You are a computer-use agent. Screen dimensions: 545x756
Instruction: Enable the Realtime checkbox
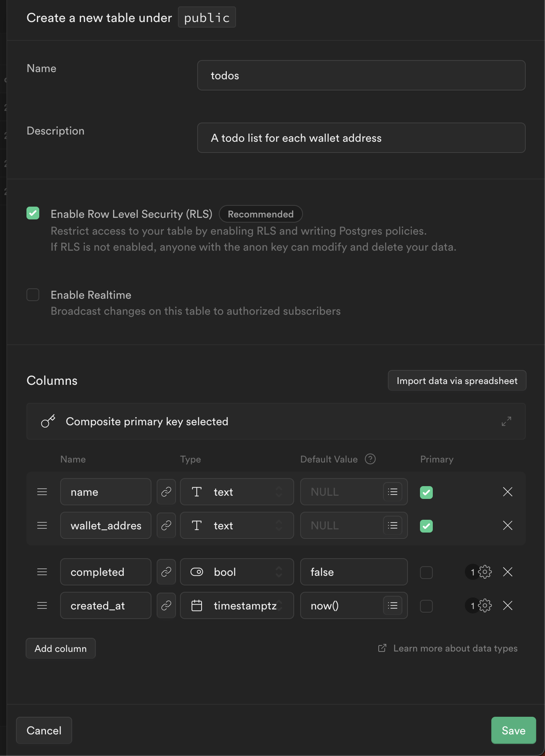point(33,295)
